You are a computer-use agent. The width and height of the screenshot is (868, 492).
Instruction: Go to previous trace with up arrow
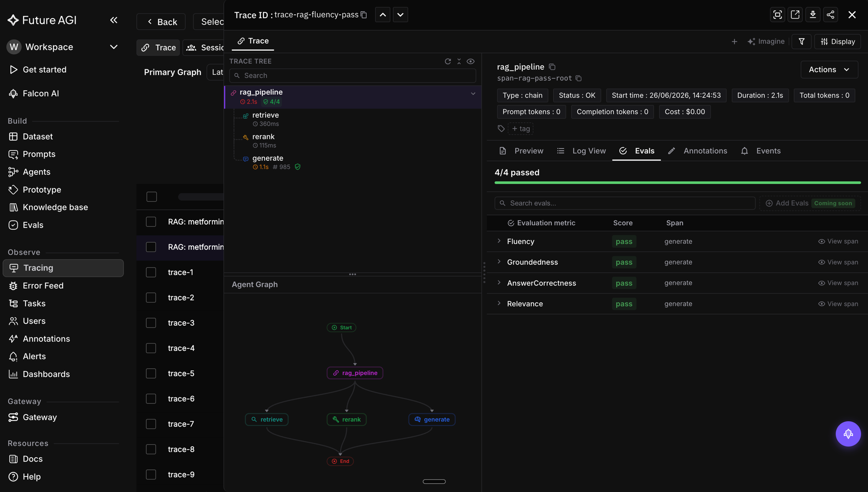(x=382, y=15)
